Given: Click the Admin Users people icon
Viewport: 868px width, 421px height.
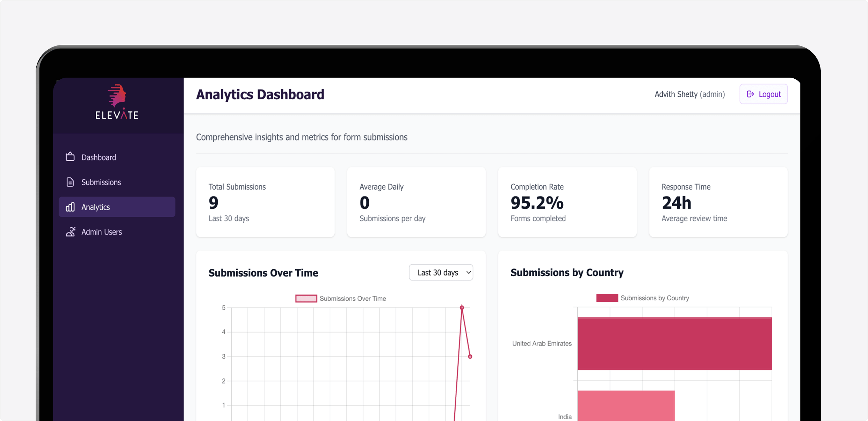Looking at the screenshot, I should (x=71, y=232).
